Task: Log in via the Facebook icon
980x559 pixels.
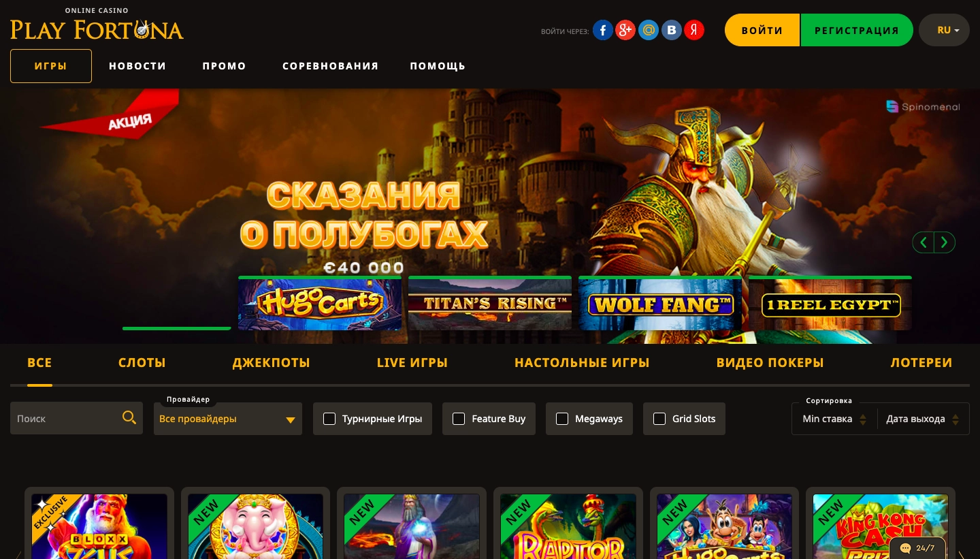Action: coord(603,30)
